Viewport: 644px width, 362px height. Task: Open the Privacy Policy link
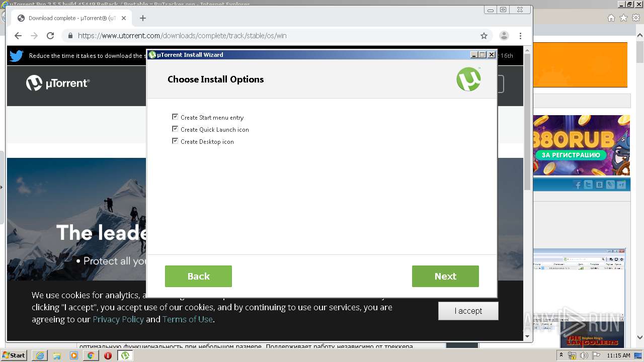[118, 319]
